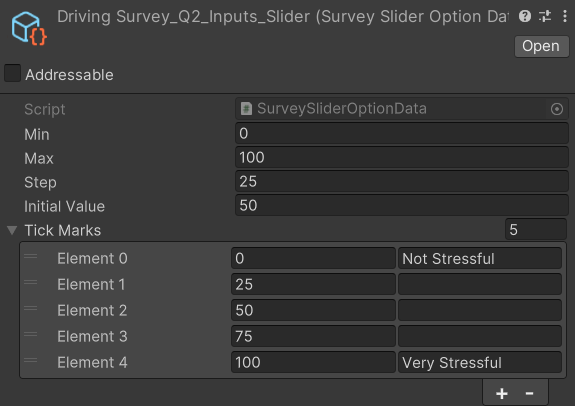Click Element 1 value field showing 25

313,284
